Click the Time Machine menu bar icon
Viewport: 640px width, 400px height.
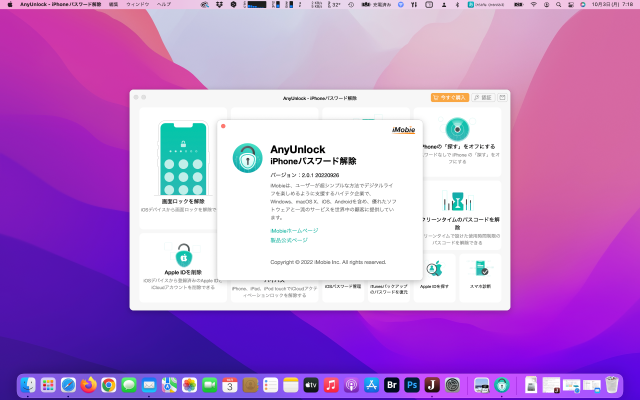point(351,4)
